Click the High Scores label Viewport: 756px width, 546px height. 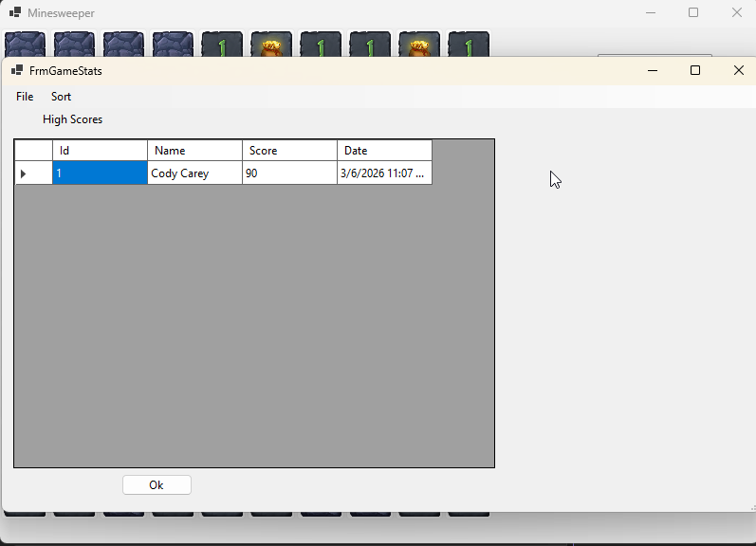click(72, 119)
